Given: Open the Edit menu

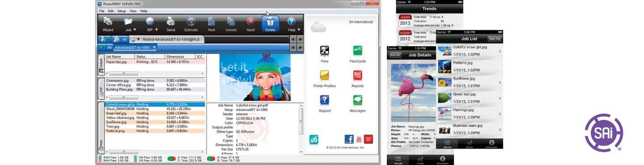Looking at the screenshot, I should (x=110, y=11).
